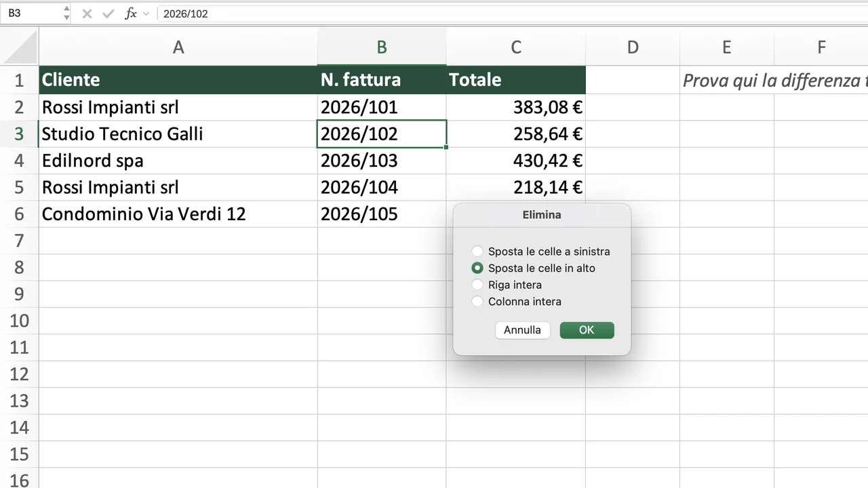Select column C header
868x488 pixels.
pyautogui.click(x=516, y=47)
